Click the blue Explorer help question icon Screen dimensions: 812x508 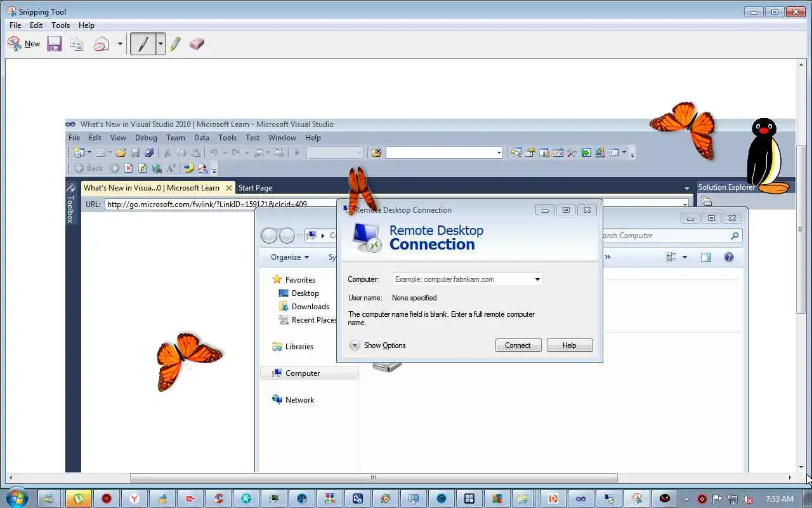tap(729, 257)
